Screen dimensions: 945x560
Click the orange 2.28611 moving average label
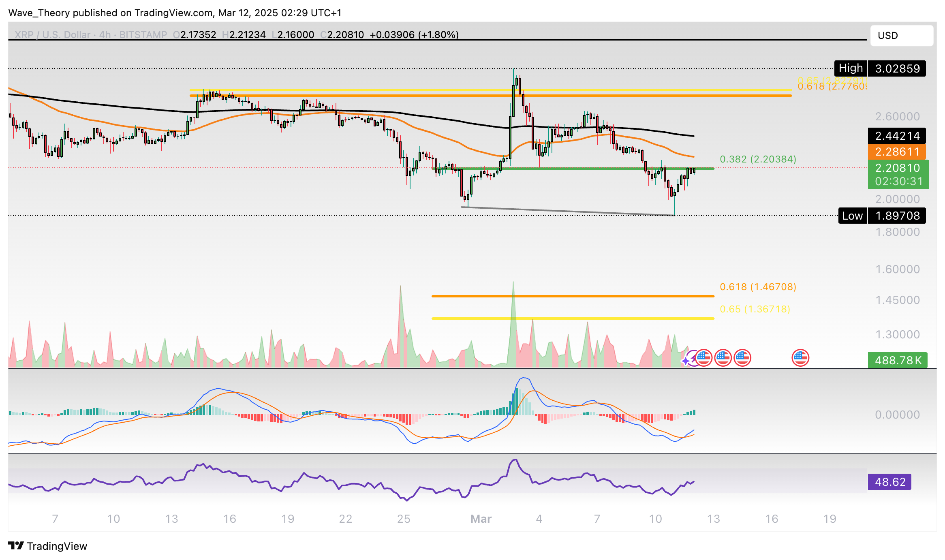[897, 152]
